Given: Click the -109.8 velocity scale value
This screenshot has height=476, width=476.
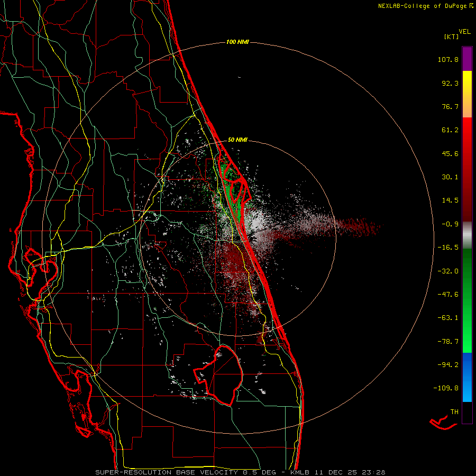Looking at the screenshot, I should coord(446,388).
